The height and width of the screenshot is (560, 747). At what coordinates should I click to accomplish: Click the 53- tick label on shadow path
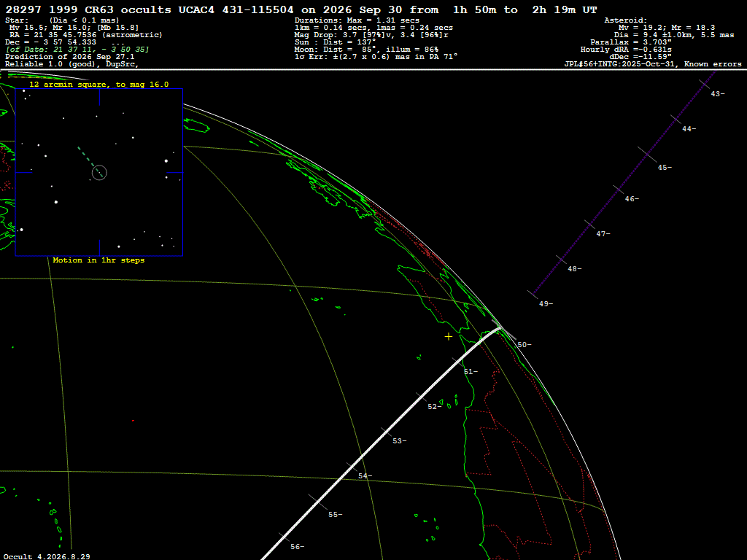400,441
